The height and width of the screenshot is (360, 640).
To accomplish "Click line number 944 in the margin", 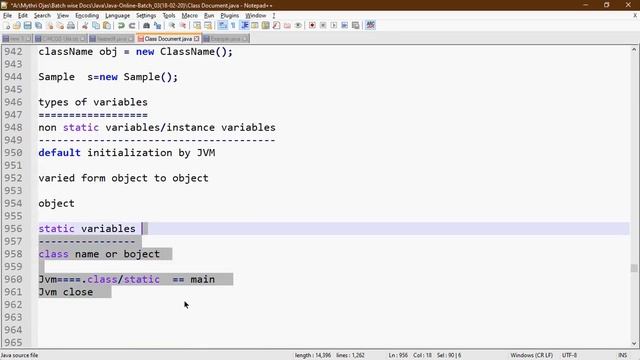I will (13, 77).
